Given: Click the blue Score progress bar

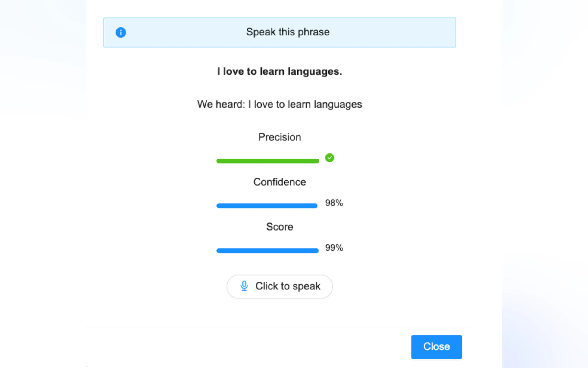Looking at the screenshot, I should [x=267, y=251].
